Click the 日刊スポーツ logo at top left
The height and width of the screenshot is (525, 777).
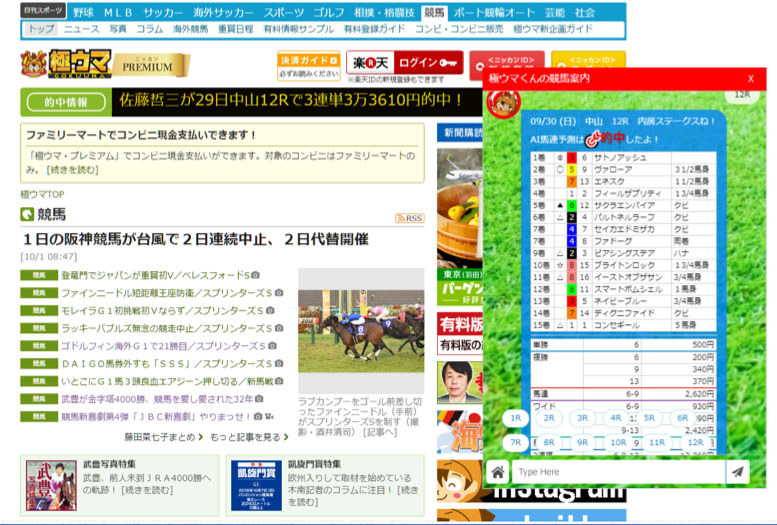pos(43,10)
